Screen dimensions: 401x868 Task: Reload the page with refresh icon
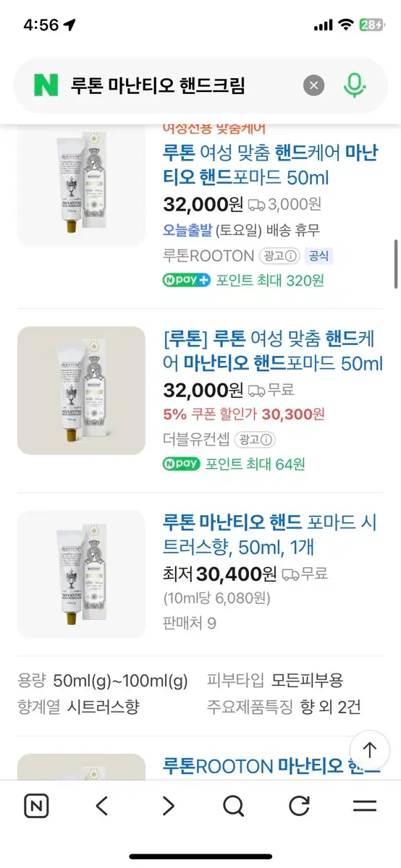(299, 806)
